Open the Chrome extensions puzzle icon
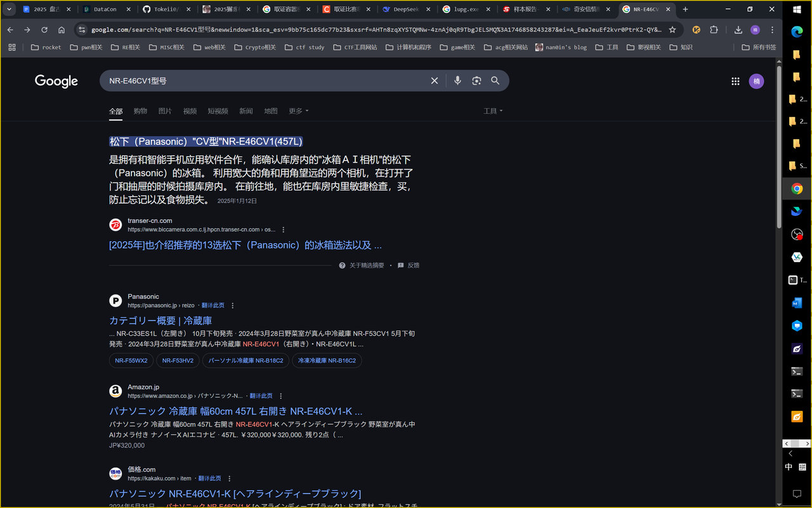Viewport: 812px width, 508px height. (x=714, y=30)
